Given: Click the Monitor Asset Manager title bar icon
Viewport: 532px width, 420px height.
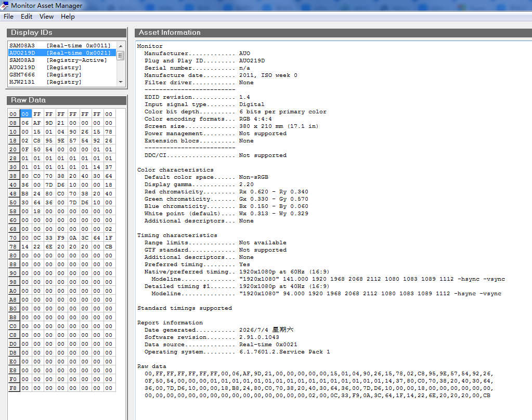Looking at the screenshot, I should pos(4,5).
